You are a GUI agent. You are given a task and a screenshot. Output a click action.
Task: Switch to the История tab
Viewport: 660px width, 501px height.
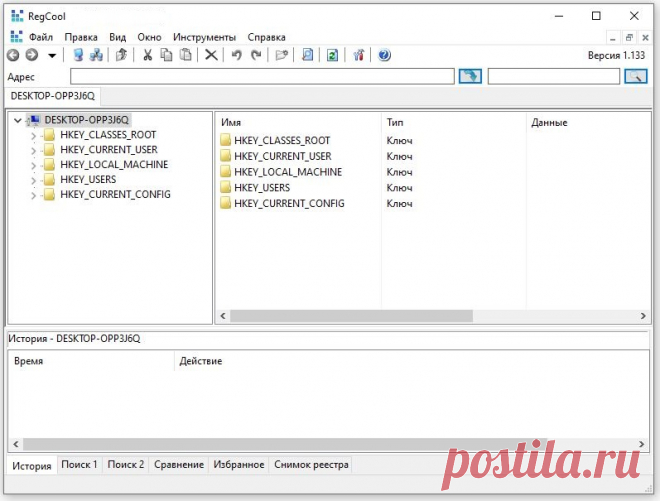tap(32, 466)
